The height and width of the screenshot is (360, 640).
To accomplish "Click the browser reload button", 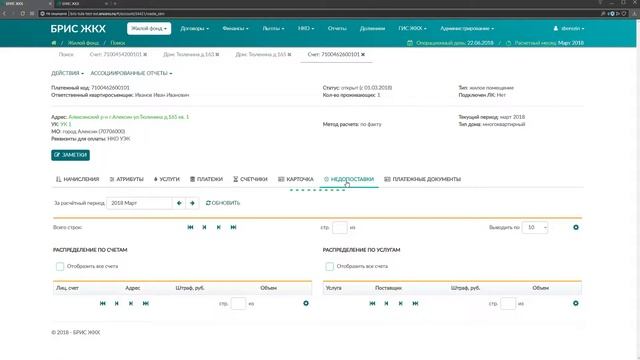I will click(22, 13).
